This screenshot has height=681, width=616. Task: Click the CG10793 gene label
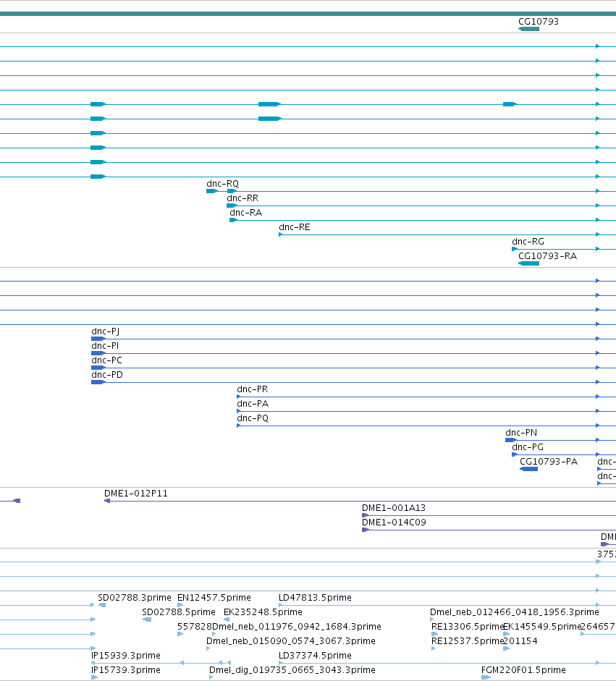click(x=539, y=22)
